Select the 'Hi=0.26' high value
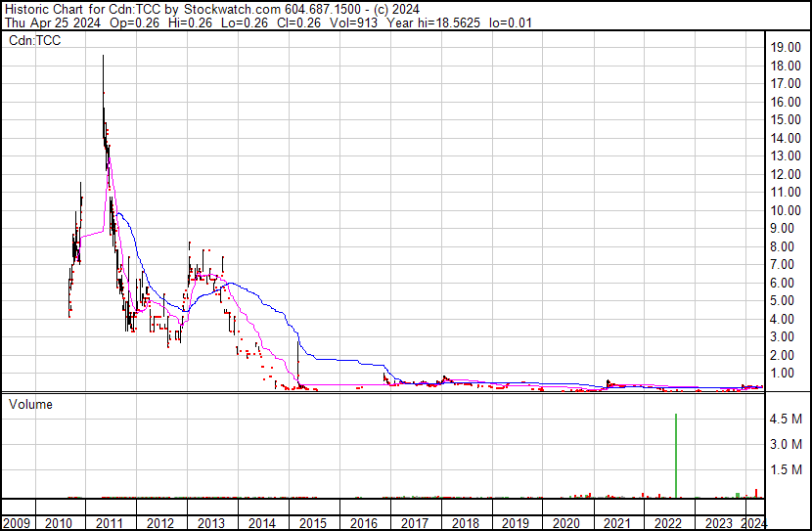812x531 pixels. (x=191, y=22)
